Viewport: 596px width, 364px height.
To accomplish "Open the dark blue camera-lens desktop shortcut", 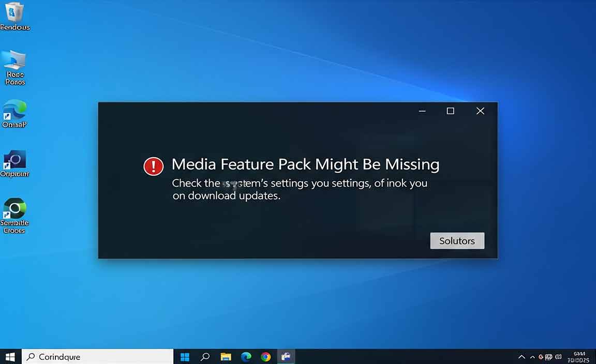I will (x=14, y=159).
